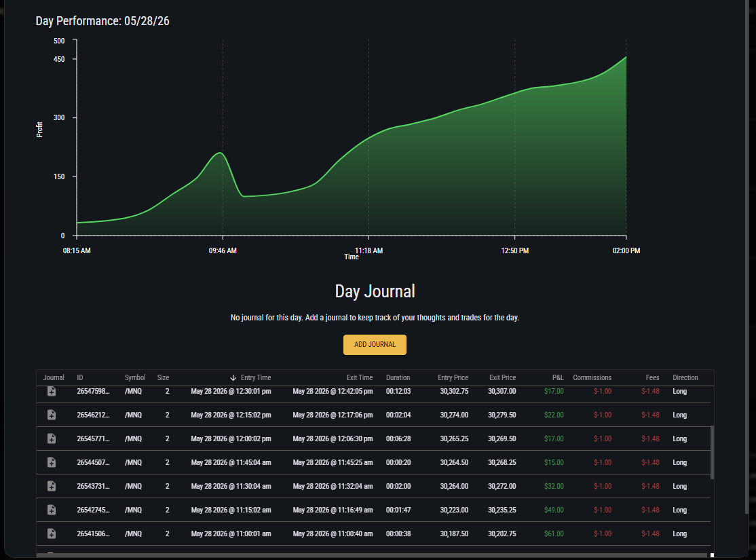Add journal note for trade 26546212
This screenshot has width=756, height=560.
(x=52, y=415)
